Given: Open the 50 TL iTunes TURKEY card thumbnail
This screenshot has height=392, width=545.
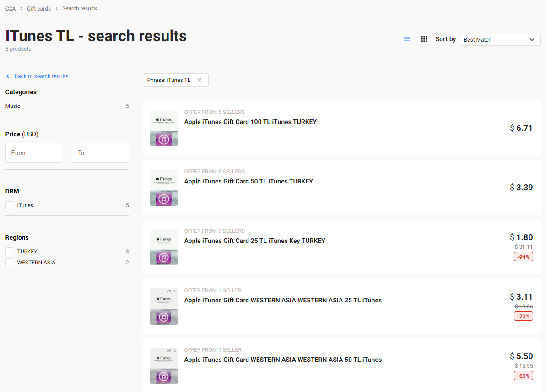Looking at the screenshot, I should pyautogui.click(x=164, y=188).
